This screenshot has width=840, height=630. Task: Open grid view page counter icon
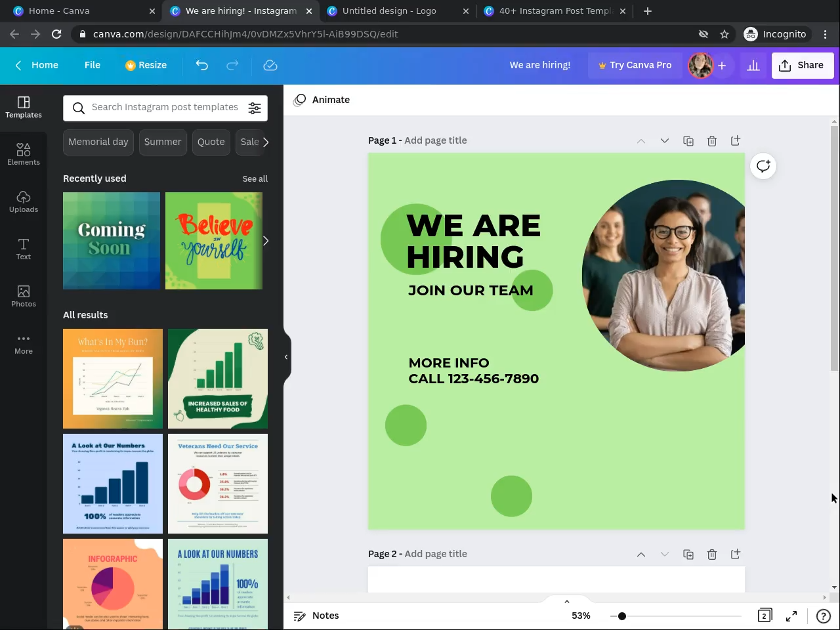pos(765,616)
